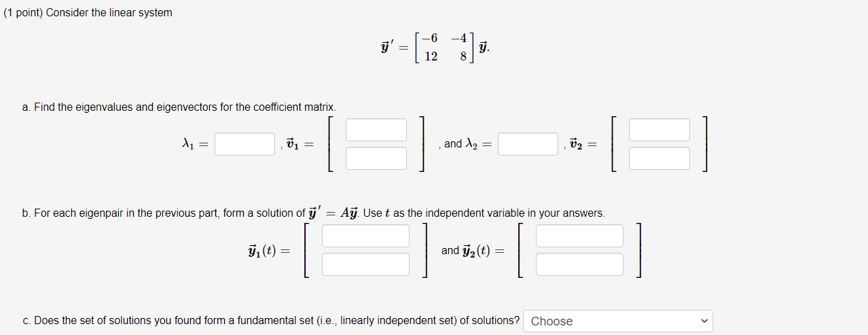Click the 'and y2(t) =' label
Viewport: 868px width, 335px height.
pyautogui.click(x=473, y=250)
